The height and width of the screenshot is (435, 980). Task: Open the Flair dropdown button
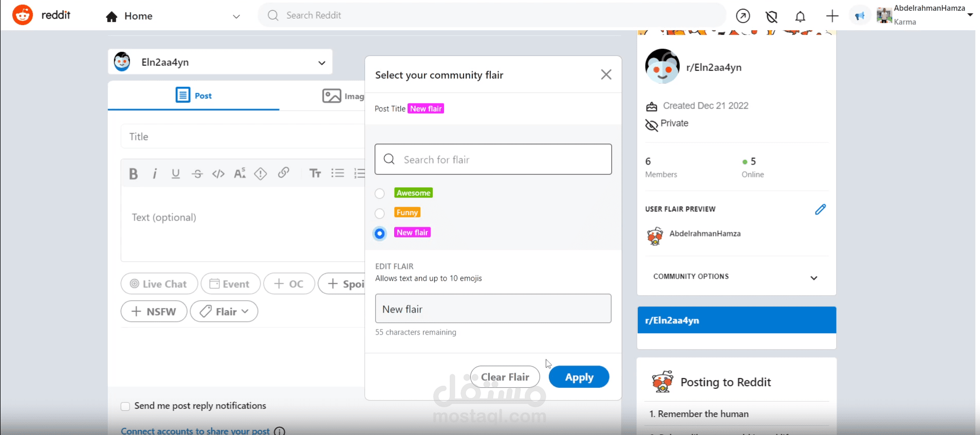point(224,311)
